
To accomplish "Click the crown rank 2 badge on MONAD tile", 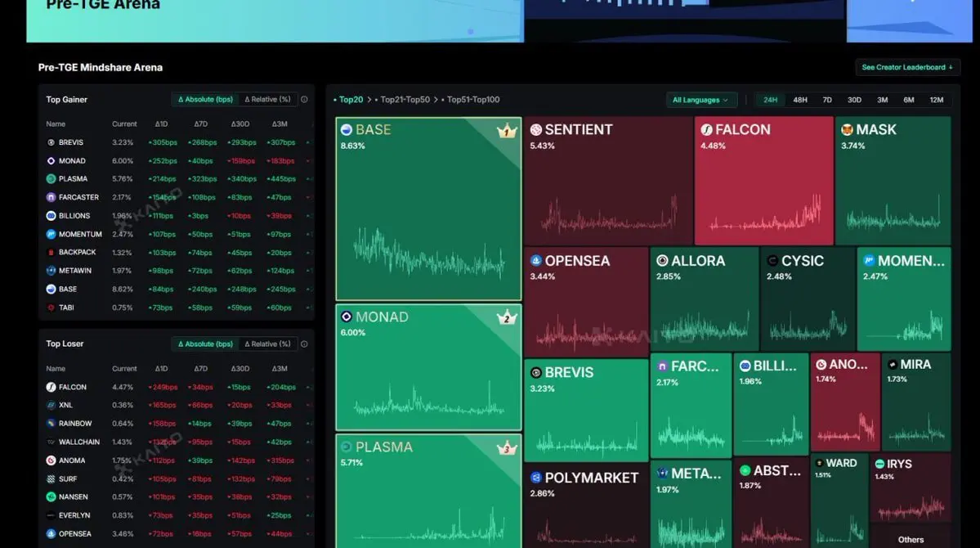I will point(507,317).
